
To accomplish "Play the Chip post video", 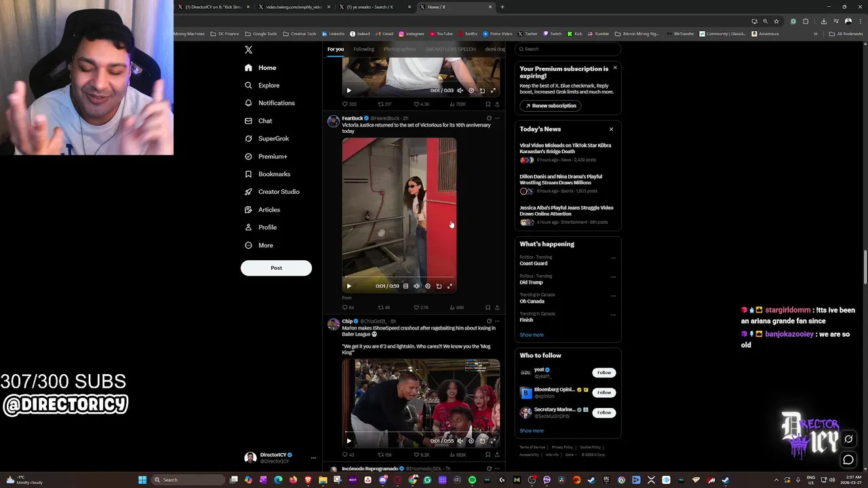I will point(349,441).
